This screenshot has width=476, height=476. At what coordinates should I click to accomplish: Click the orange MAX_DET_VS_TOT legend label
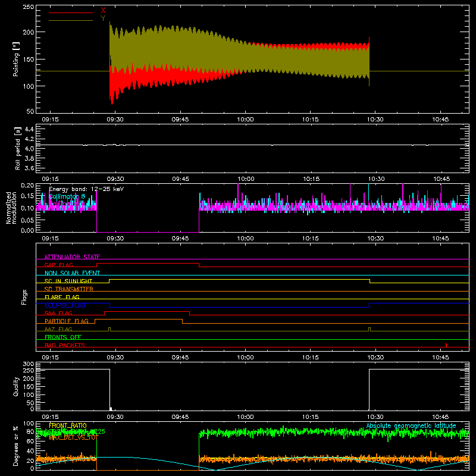pyautogui.click(x=74, y=437)
